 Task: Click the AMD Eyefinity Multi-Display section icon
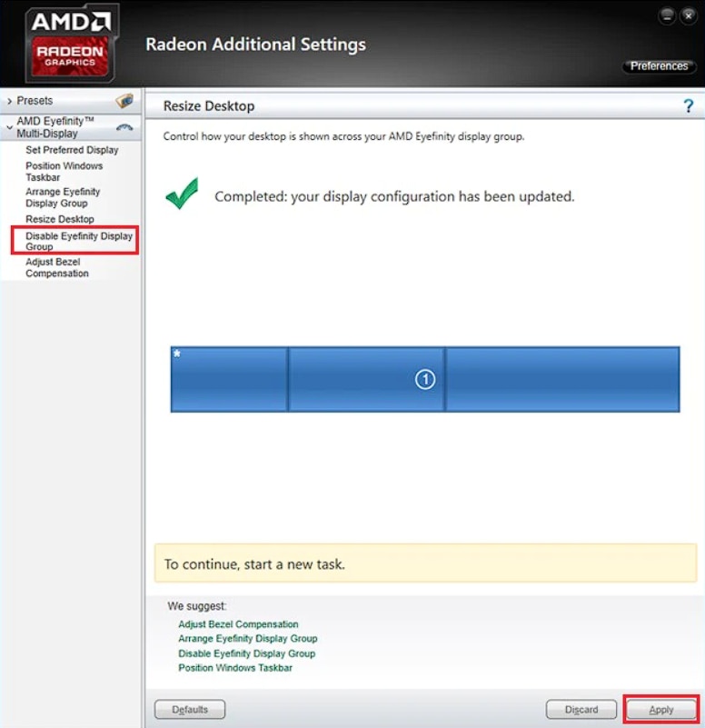point(124,127)
